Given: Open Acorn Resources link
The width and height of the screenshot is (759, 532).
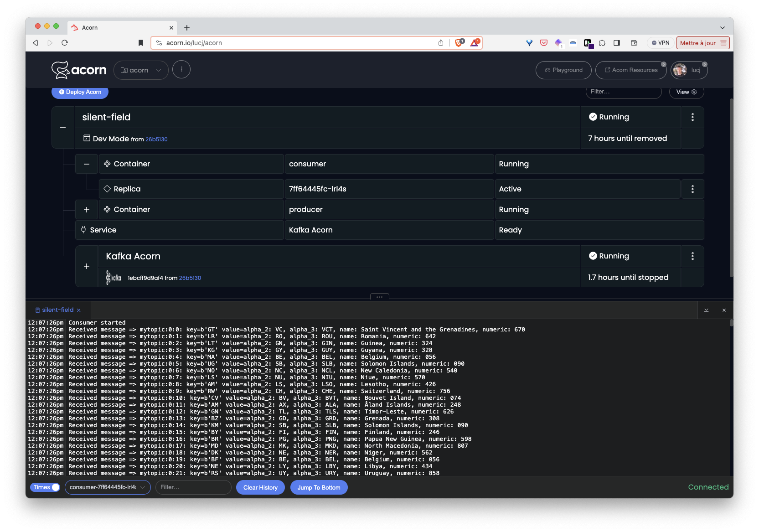Looking at the screenshot, I should tap(631, 70).
